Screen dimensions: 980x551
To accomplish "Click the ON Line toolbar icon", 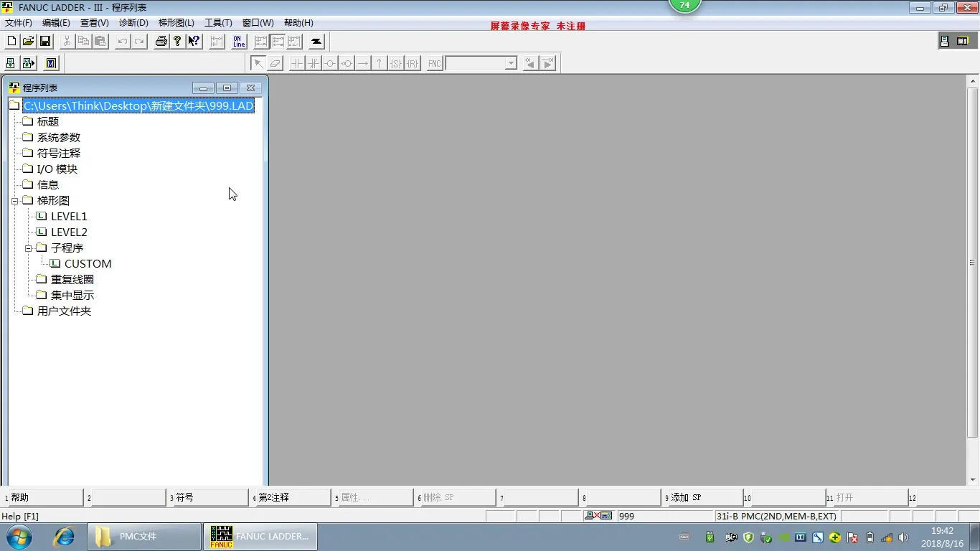I will [239, 42].
